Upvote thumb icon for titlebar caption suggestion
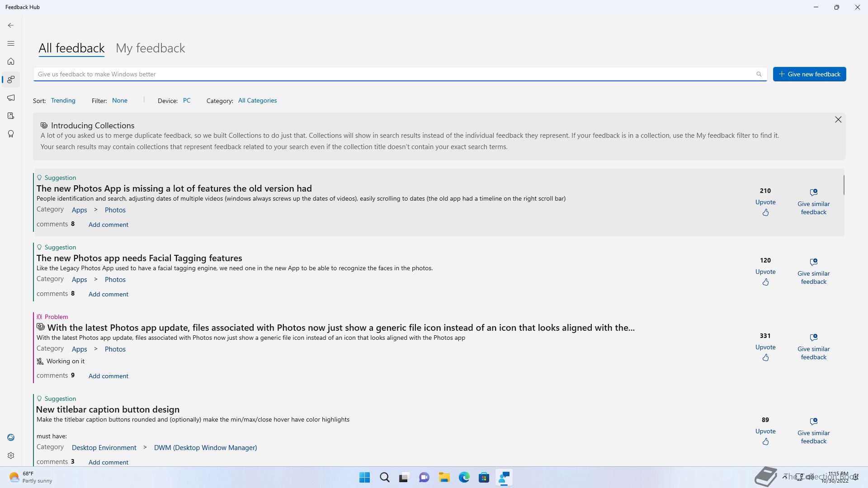Screen dimensions: 868x488 tap(765, 441)
